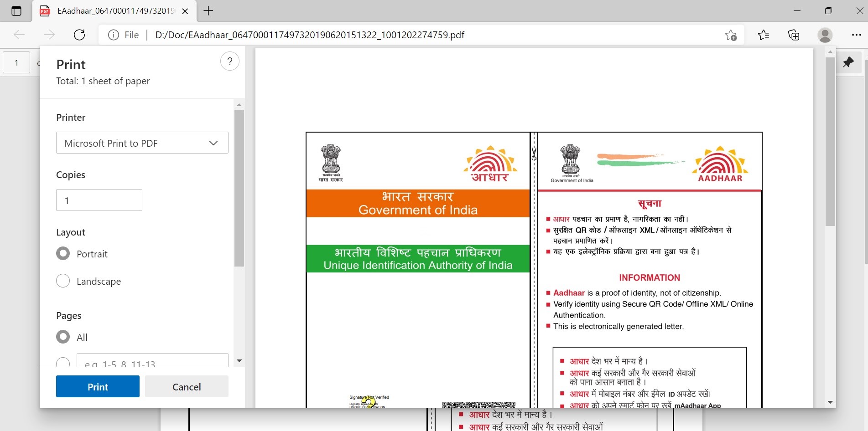Open the Printer dropdown list
This screenshot has height=431, width=868.
(x=142, y=143)
